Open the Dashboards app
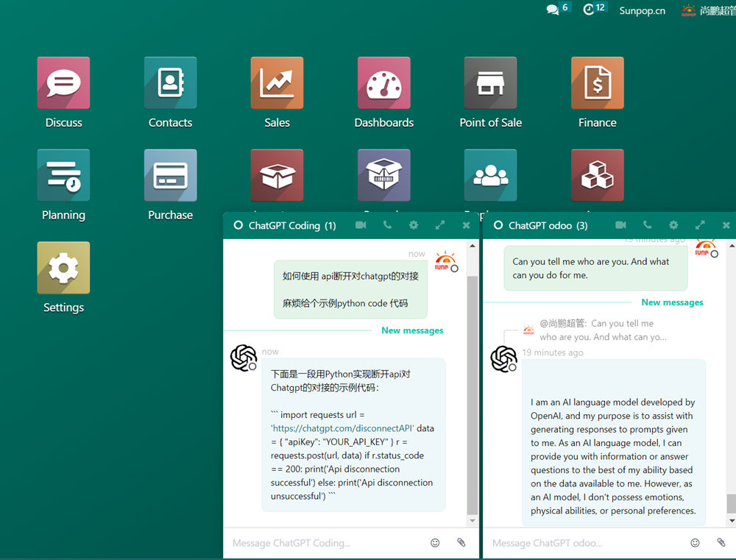Viewport: 736px width, 560px height. coord(383,83)
